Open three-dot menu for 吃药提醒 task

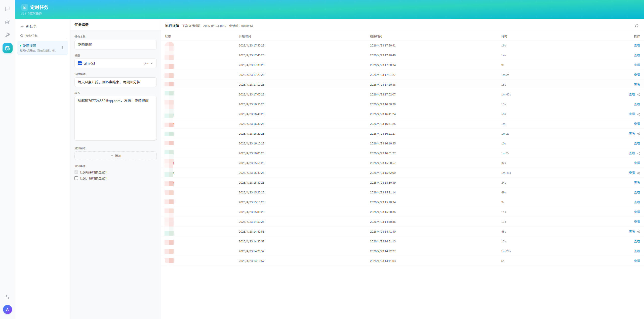click(x=62, y=48)
